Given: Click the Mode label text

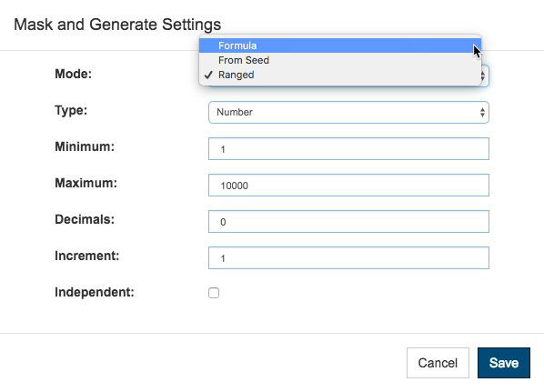Looking at the screenshot, I should (73, 74).
